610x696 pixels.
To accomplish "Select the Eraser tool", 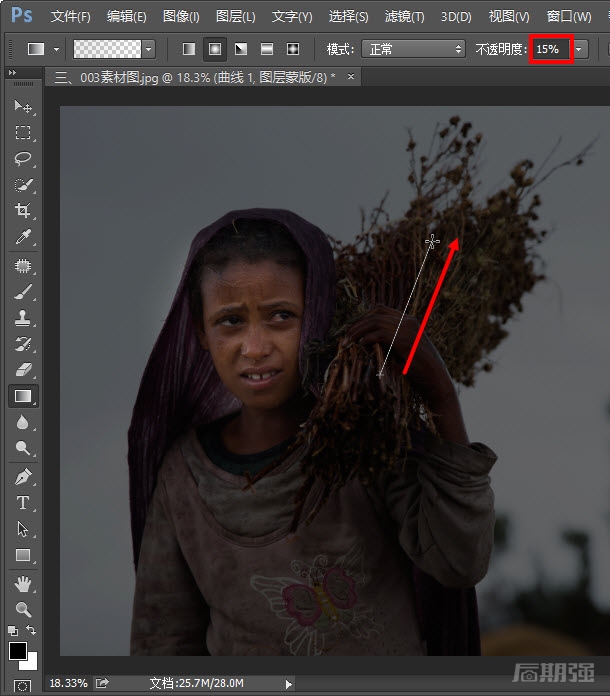I will click(23, 370).
